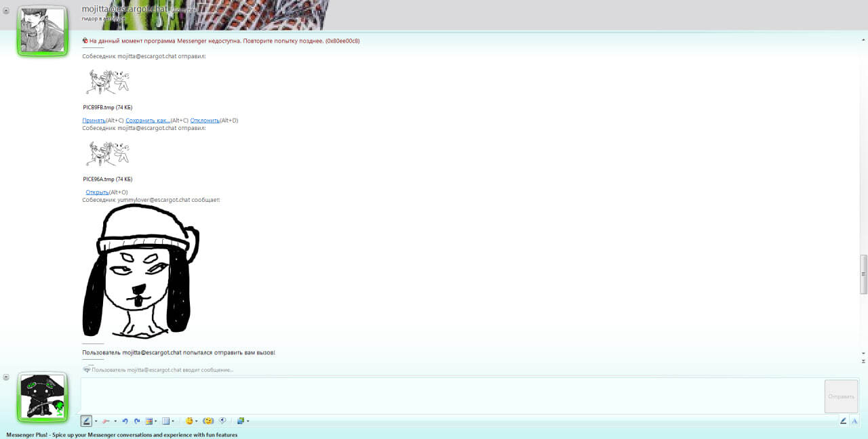Click the 'вводит сообщение' typing indicator
The height and width of the screenshot is (439, 868).
(162, 370)
